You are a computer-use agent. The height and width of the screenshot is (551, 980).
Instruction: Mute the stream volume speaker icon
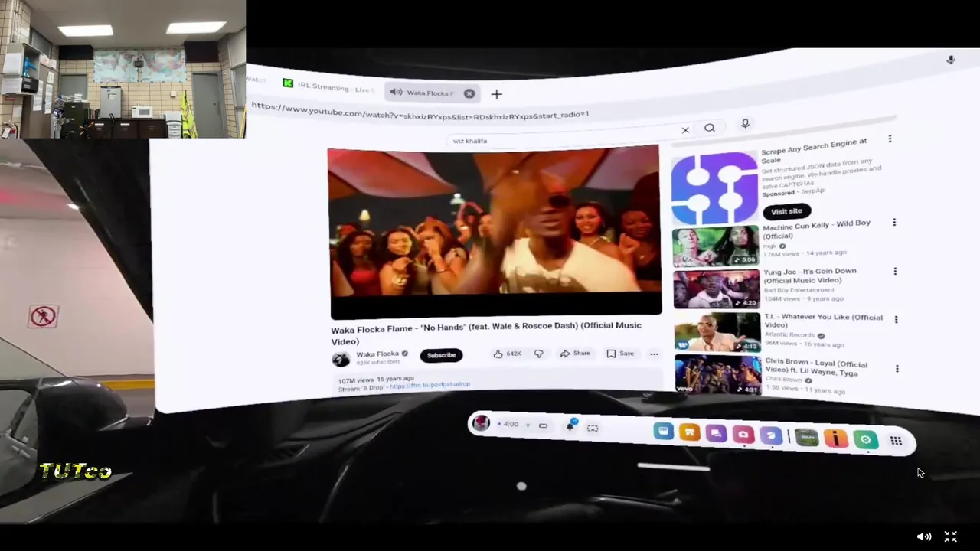click(924, 536)
